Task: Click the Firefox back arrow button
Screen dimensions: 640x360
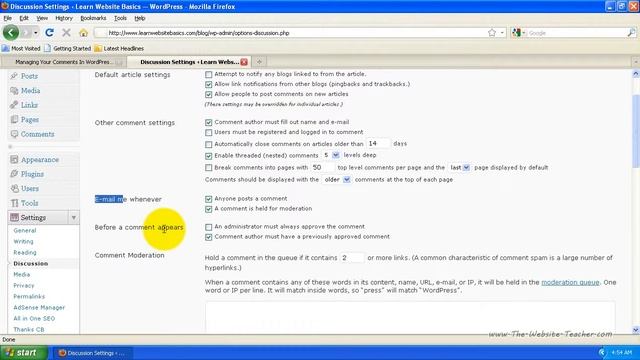Action: coord(11,33)
